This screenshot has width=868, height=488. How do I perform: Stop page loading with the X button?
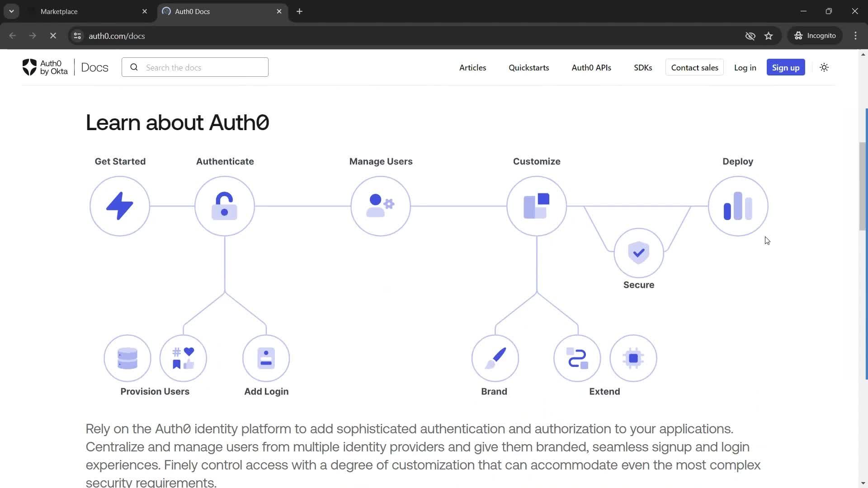pos(53,36)
